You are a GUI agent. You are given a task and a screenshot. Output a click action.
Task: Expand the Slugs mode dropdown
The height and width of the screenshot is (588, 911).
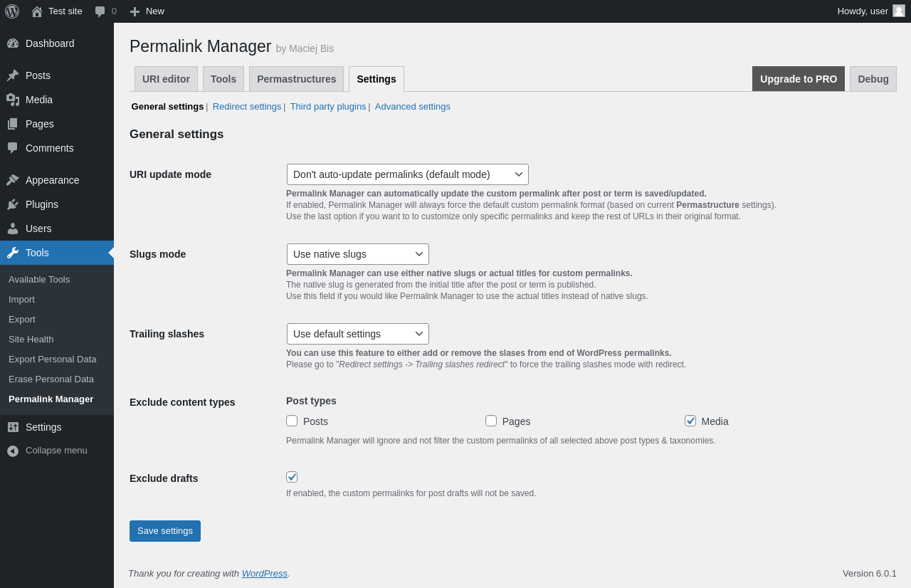[x=357, y=254]
